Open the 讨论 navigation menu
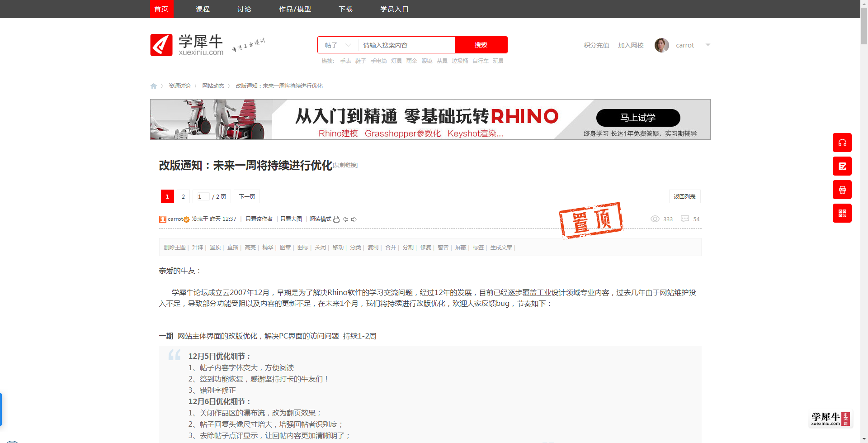Screen dimensions: 868x443 point(244,9)
